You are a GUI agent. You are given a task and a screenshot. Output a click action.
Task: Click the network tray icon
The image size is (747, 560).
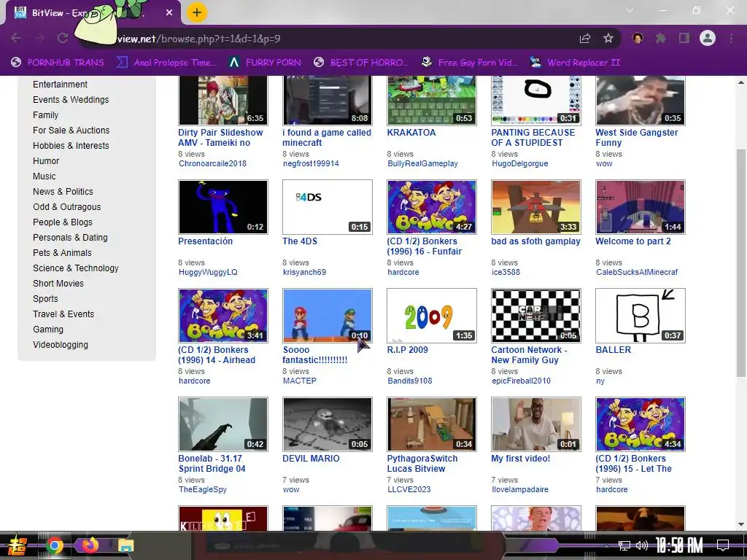[x=624, y=545]
